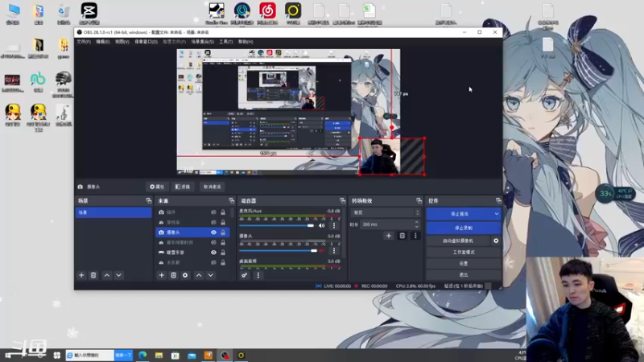Open 场景集合(S) menu
Image resolution: width=644 pixels, height=362 pixels.
(x=202, y=42)
